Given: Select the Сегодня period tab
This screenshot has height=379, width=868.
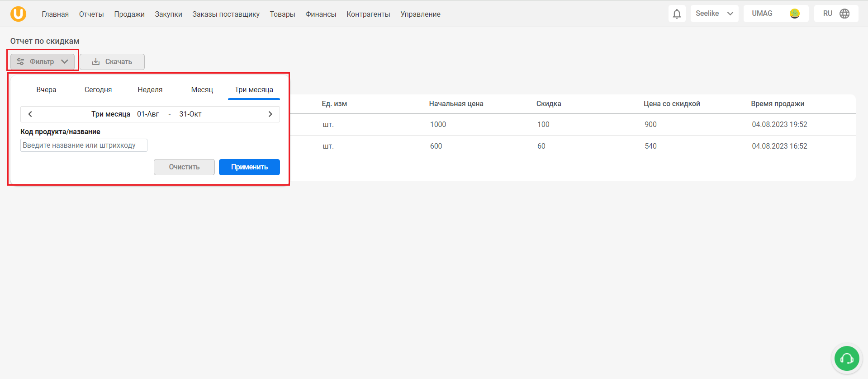Looking at the screenshot, I should point(98,90).
